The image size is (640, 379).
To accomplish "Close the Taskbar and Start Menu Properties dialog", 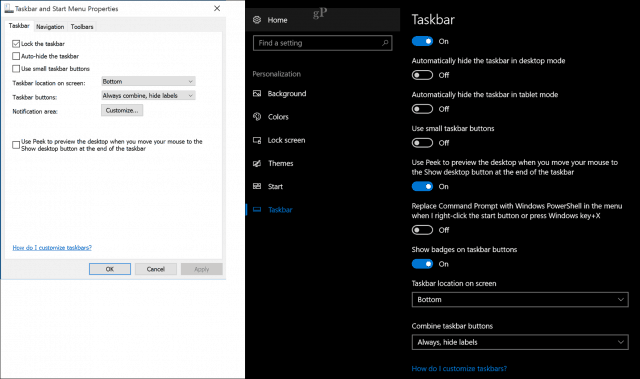I will (217, 9).
